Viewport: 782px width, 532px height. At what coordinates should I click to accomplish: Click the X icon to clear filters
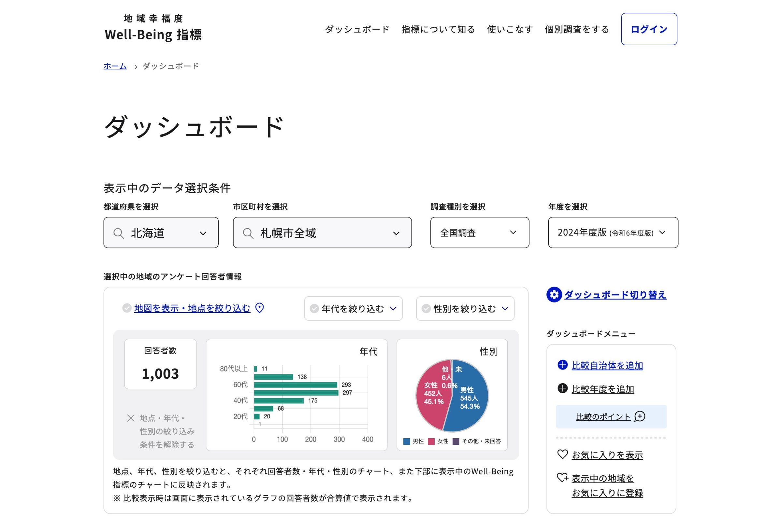click(x=131, y=418)
